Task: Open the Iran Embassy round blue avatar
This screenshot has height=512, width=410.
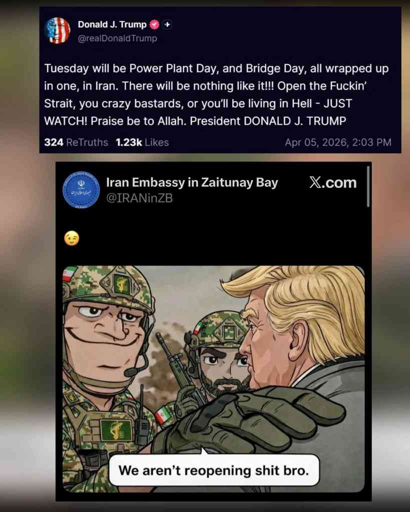Action: point(81,190)
